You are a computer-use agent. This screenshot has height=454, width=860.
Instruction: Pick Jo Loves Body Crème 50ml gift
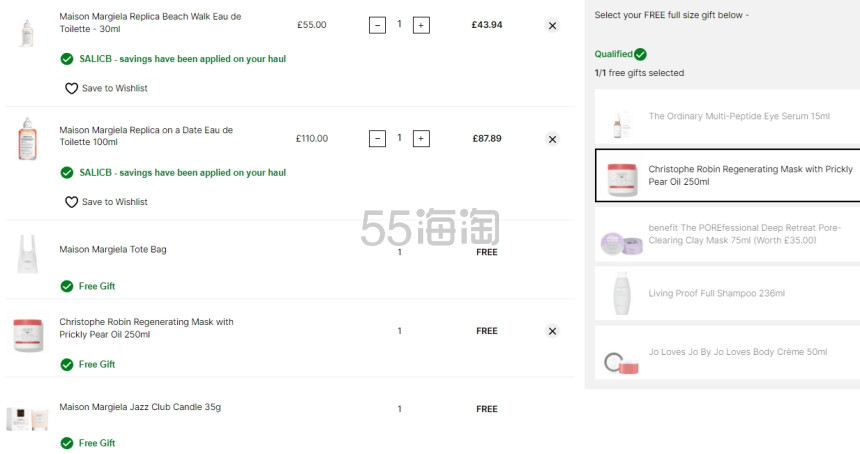click(727, 352)
